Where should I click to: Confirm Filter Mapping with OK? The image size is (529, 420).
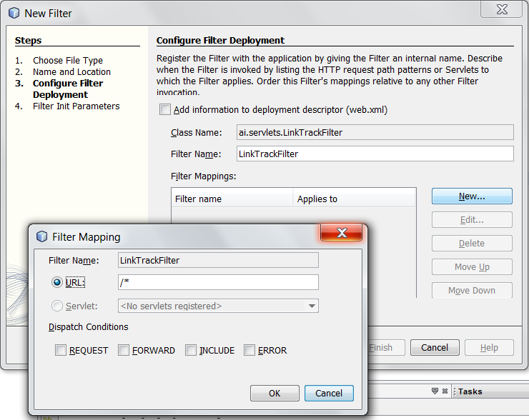point(275,394)
